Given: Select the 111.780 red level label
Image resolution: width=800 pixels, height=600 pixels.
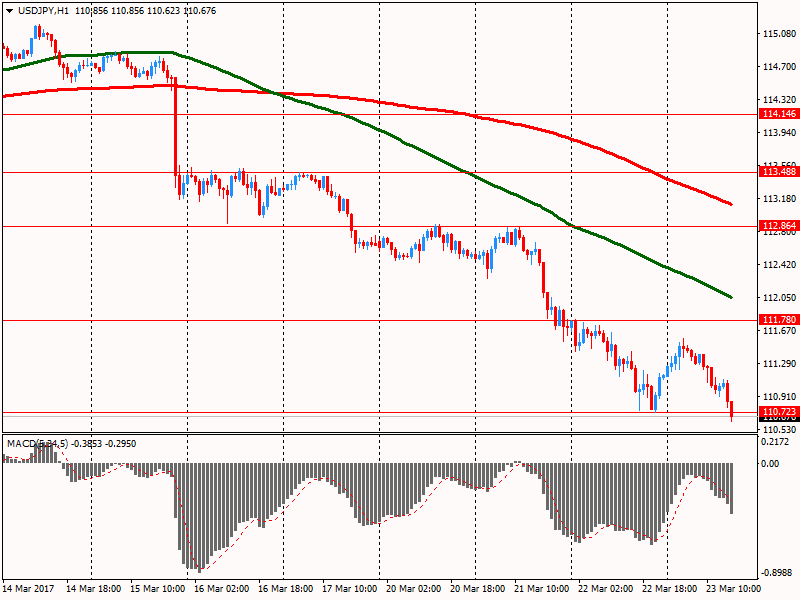Looking at the screenshot, I should [x=779, y=320].
